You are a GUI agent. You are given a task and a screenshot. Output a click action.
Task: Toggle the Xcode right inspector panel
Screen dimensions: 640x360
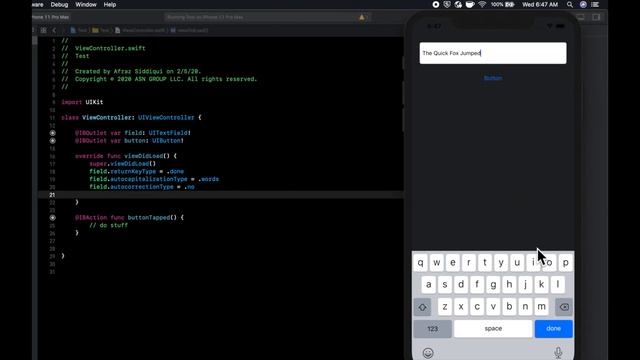(596, 17)
